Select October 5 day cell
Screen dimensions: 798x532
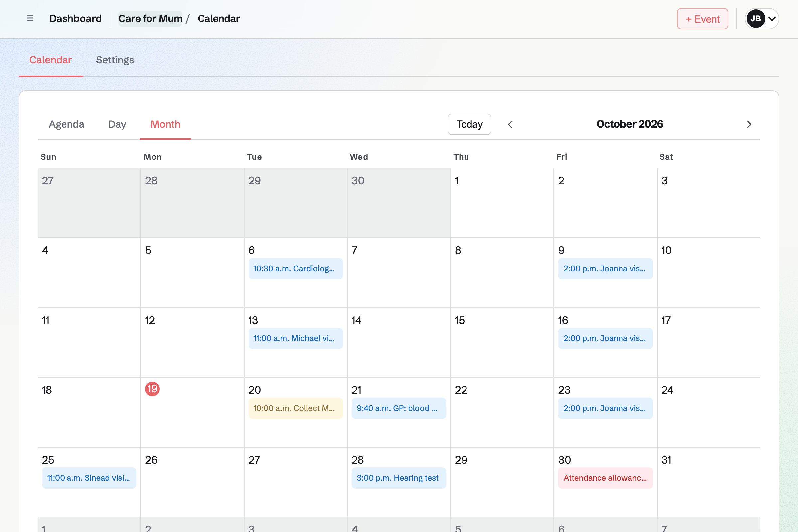point(193,272)
